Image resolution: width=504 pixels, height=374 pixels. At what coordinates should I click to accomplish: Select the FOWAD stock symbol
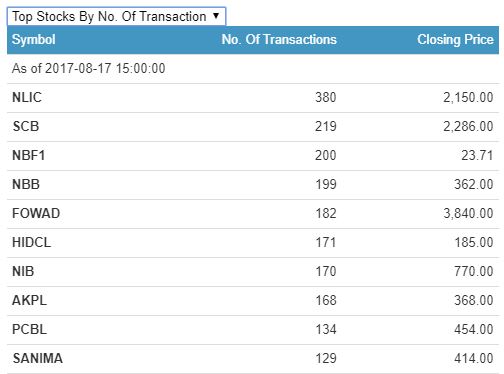(x=36, y=214)
